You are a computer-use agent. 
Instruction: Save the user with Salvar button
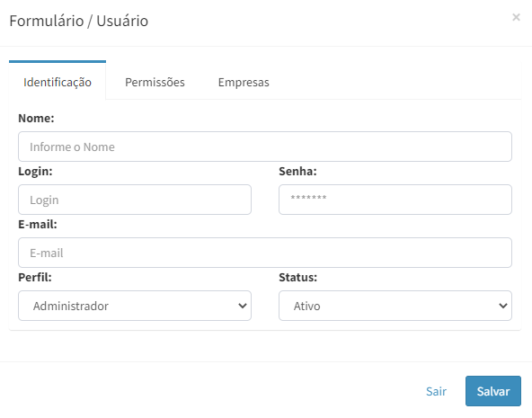click(493, 391)
